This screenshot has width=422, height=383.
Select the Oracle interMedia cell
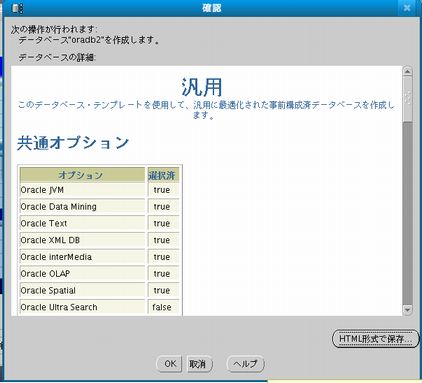tap(82, 257)
